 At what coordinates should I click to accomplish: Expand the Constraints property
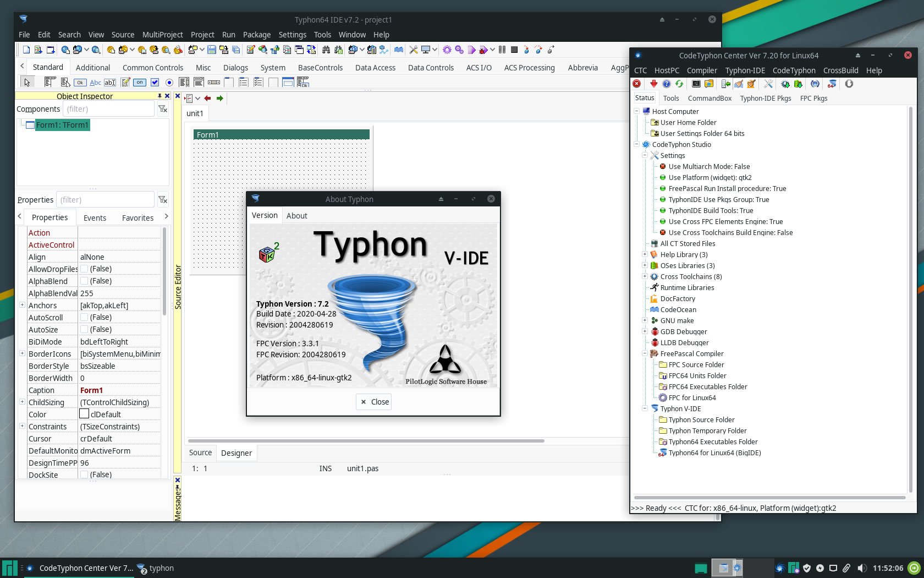[x=22, y=426]
